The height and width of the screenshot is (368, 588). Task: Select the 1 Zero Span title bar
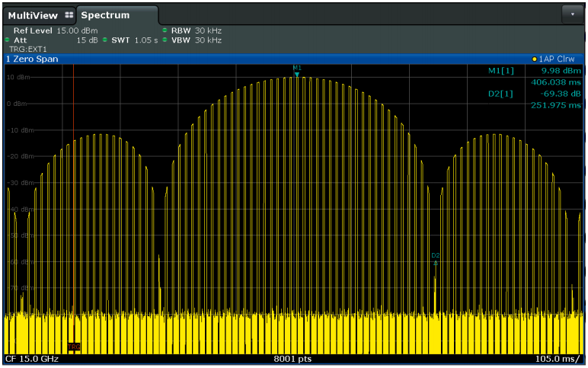point(32,59)
